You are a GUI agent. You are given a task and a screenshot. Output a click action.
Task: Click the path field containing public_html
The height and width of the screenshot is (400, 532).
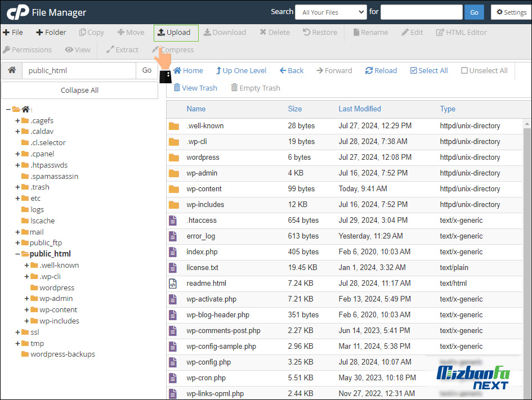coord(79,70)
